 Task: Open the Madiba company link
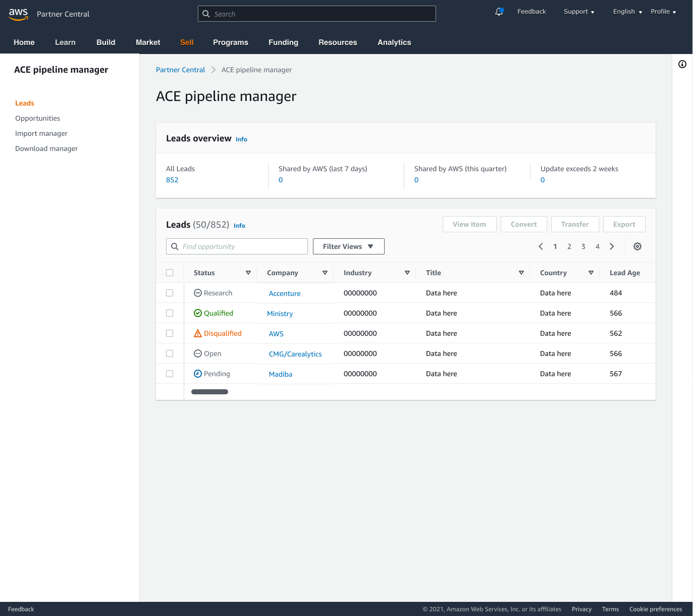(x=281, y=374)
